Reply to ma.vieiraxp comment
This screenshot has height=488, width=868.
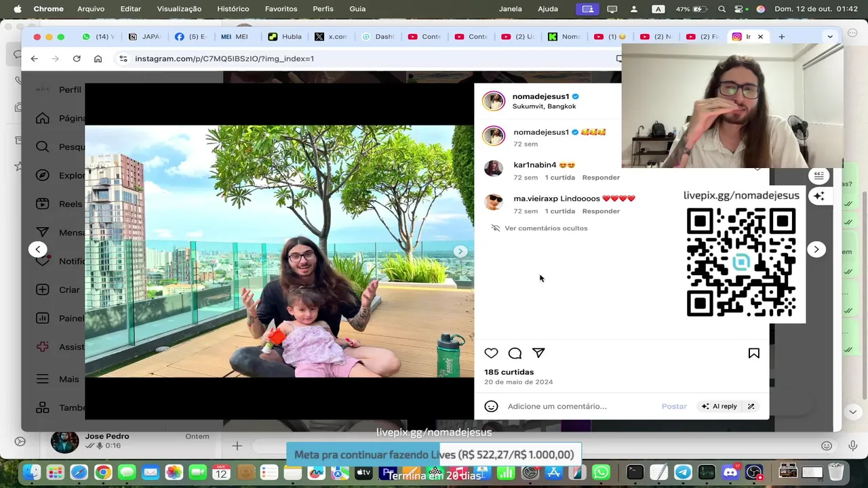[x=601, y=211]
